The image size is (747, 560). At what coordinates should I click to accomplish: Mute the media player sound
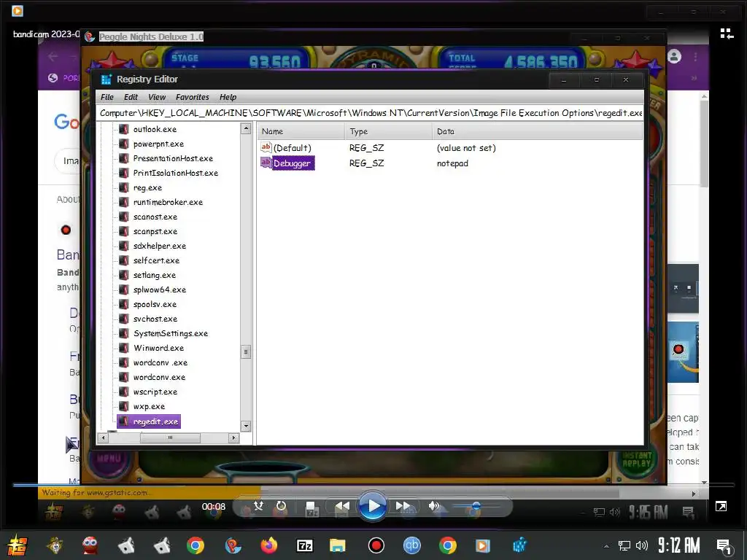coord(433,506)
